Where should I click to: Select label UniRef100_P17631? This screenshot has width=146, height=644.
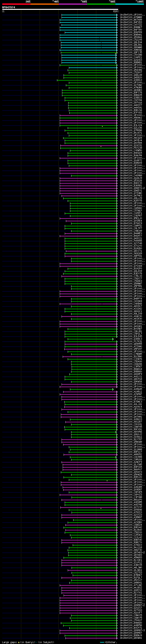131,342
